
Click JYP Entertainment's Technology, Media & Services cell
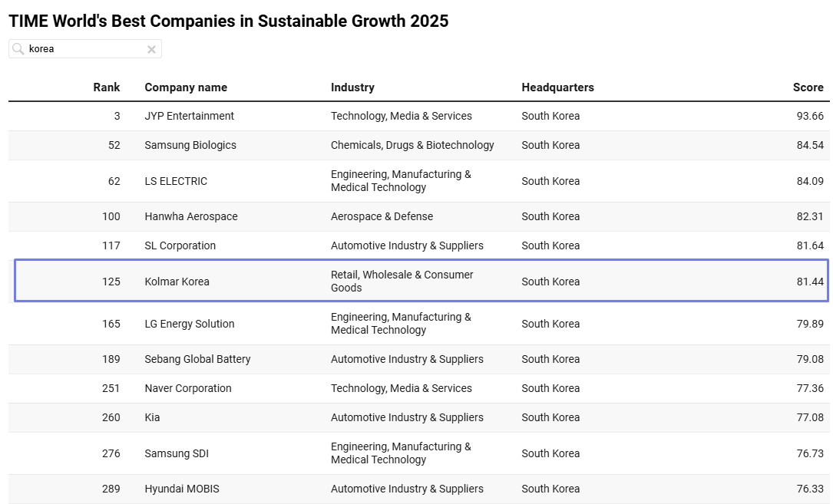pyautogui.click(x=401, y=116)
